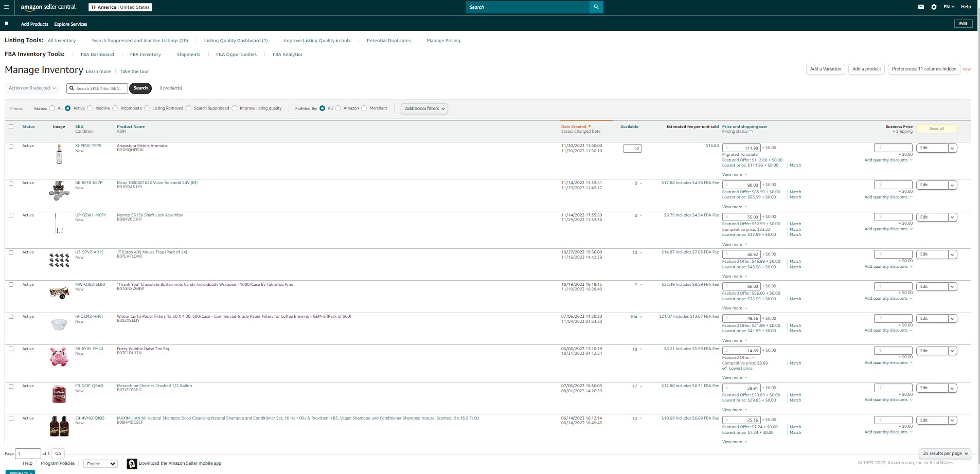980x474 pixels.
Task: Open the Add Products menu item
Action: click(34, 24)
